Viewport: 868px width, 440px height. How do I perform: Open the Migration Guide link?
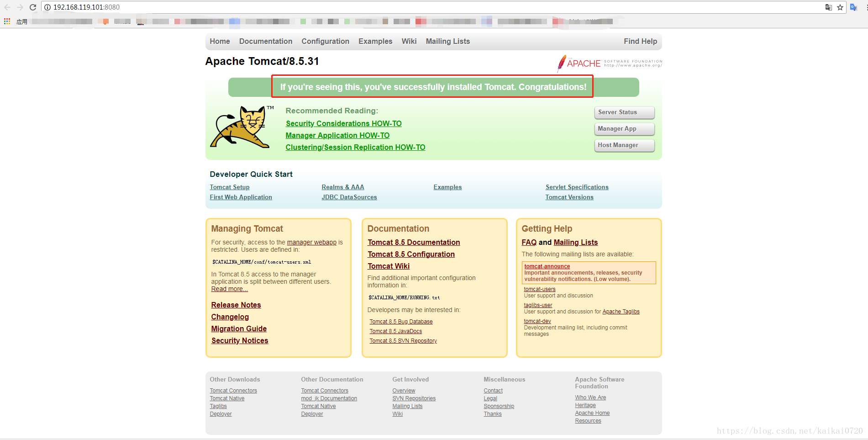[239, 329]
